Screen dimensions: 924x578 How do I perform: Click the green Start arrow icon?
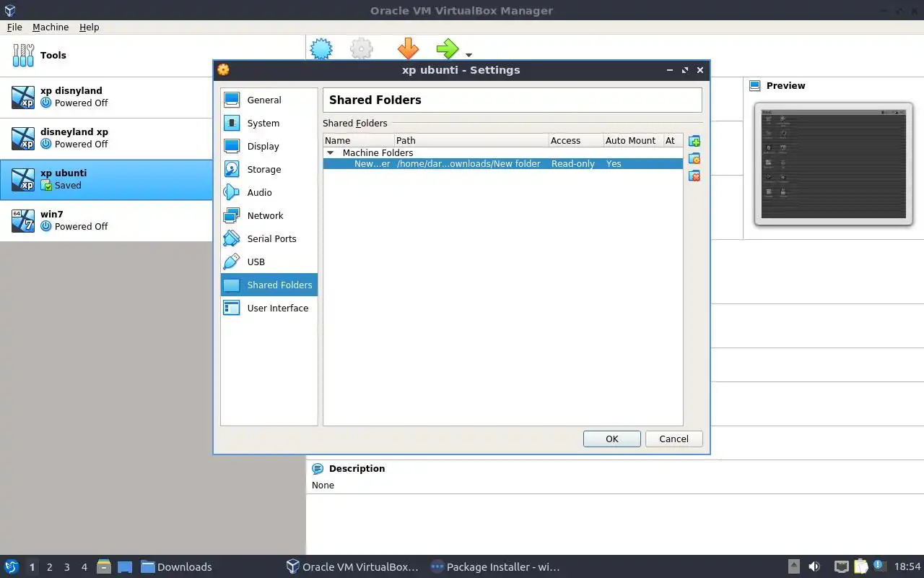pyautogui.click(x=448, y=49)
